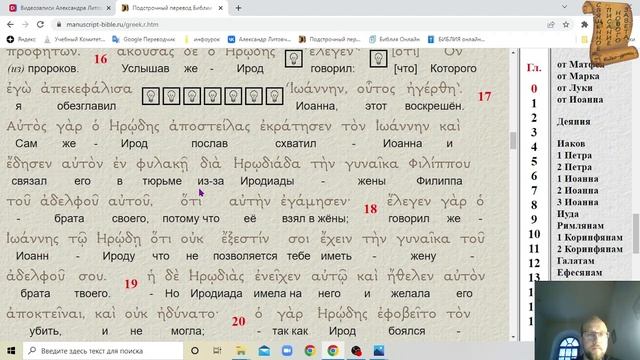Open the Подстрочный пер... bookmark
The image size is (640, 360).
329,39
